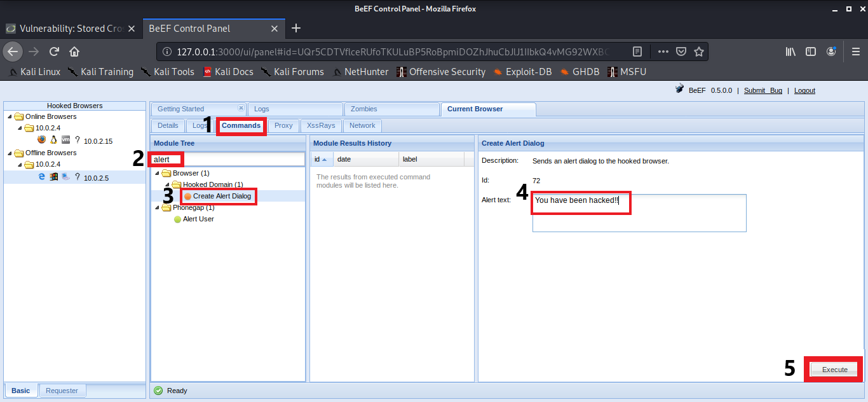Viewport: 868px width, 402px height.
Task: Click the green Alert User module icon
Action: [177, 219]
